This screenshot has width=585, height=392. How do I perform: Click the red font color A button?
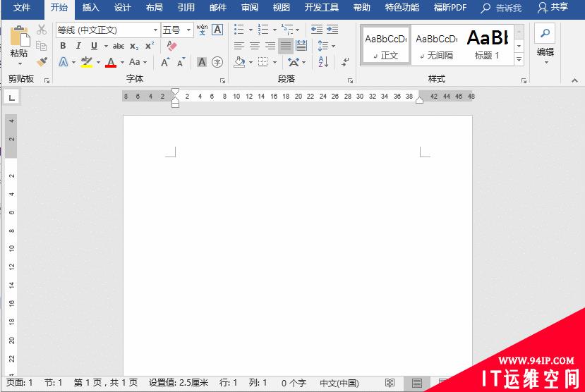coord(111,62)
